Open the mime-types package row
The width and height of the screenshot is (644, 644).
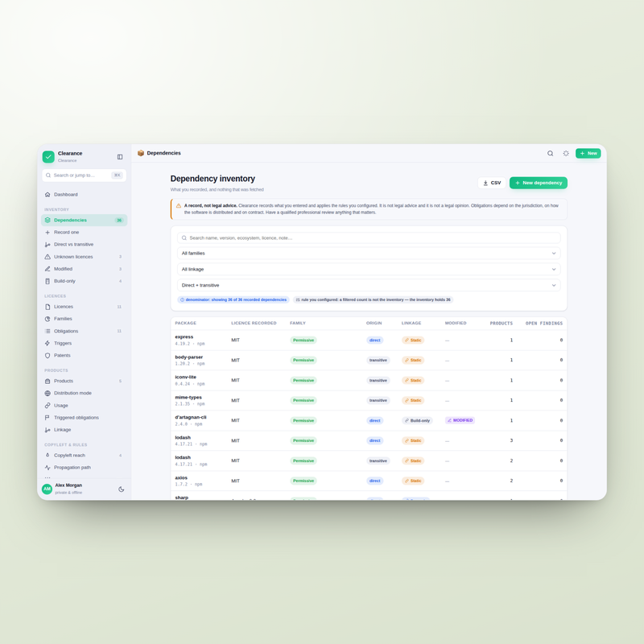click(369, 400)
